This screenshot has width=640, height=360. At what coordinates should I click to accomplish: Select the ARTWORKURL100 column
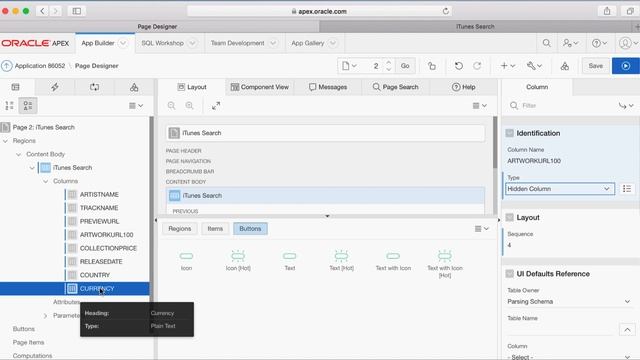point(107,235)
